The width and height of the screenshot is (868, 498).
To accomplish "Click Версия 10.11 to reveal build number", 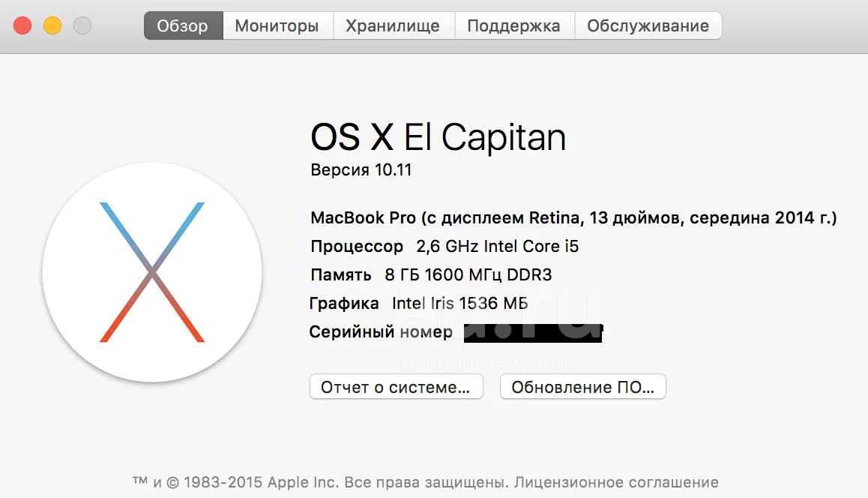I will tap(361, 170).
